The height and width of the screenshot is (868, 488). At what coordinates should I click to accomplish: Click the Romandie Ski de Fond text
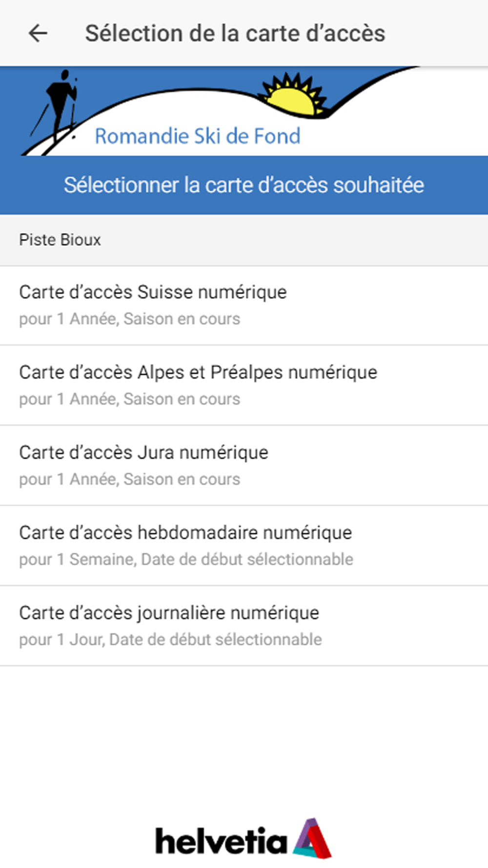point(197,136)
